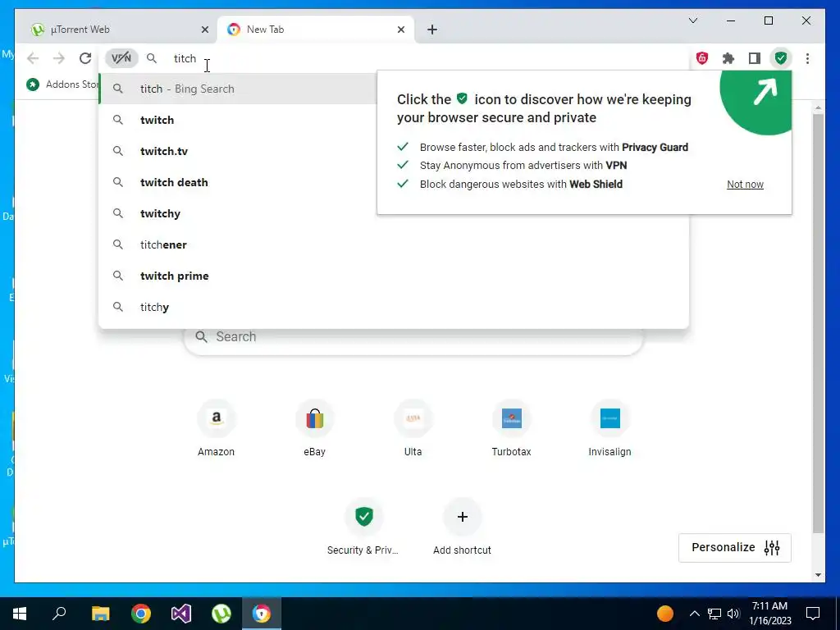Go back to the previous page
Viewport: 840px width, 630px height.
(33, 58)
